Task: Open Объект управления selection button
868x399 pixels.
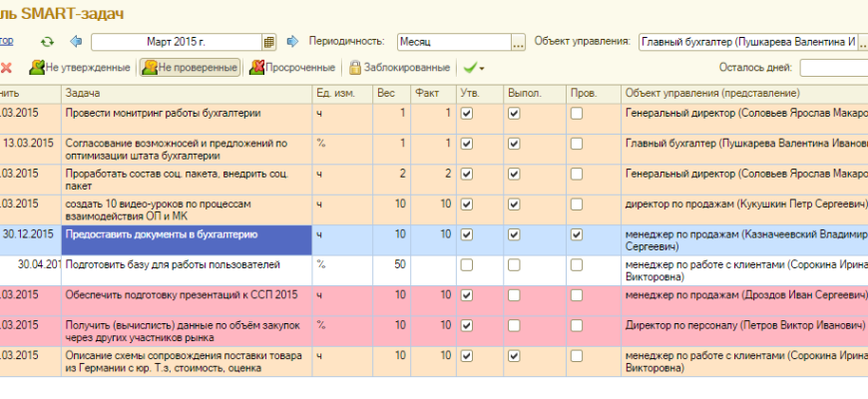Action: pos(865,42)
